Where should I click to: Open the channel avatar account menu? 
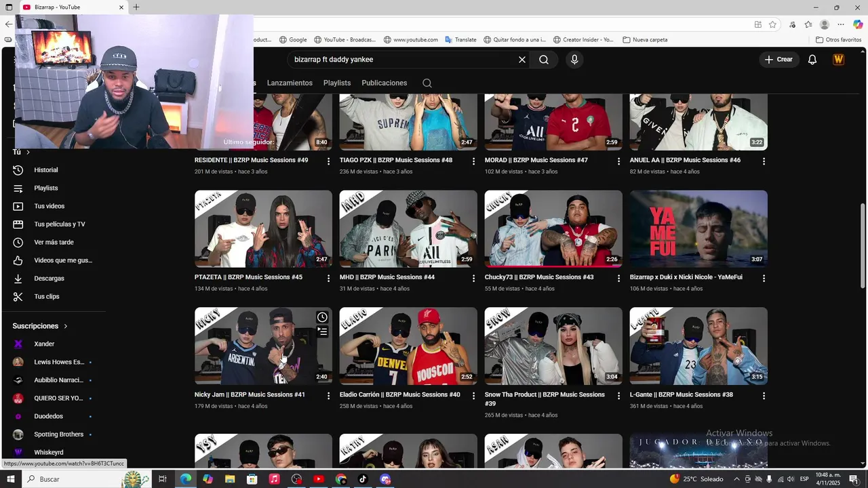click(839, 60)
